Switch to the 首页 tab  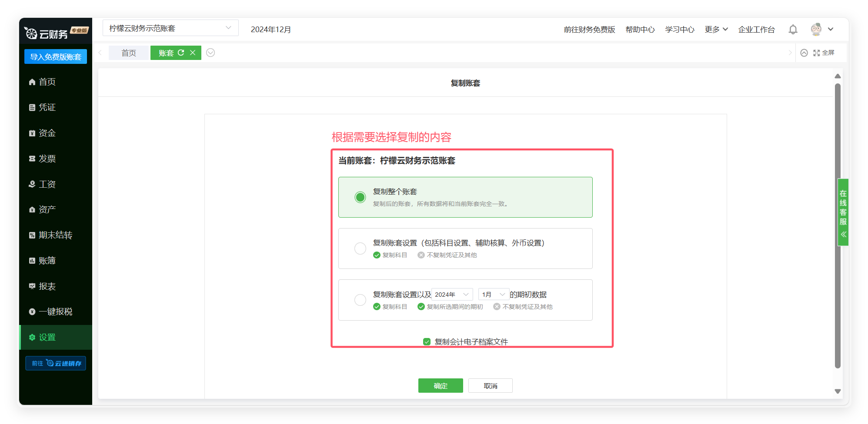pos(129,53)
